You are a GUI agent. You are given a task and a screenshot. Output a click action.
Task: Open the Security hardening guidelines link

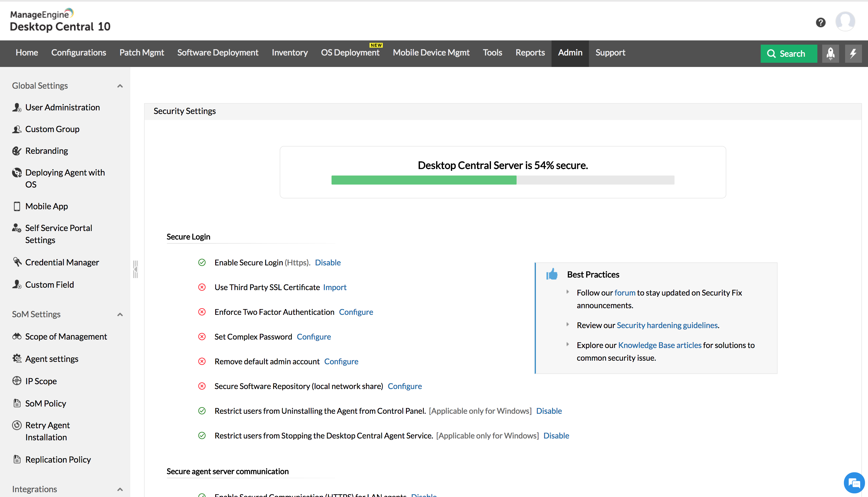[667, 325]
